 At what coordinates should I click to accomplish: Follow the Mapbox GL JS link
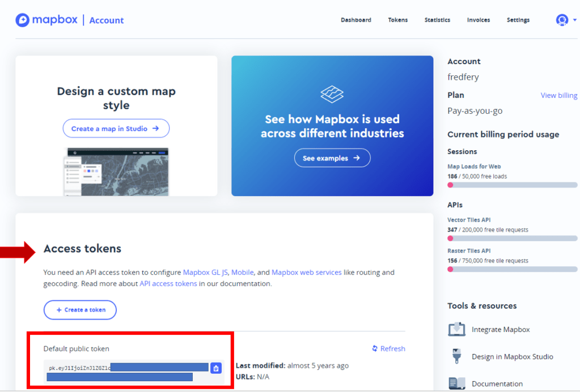pos(205,272)
